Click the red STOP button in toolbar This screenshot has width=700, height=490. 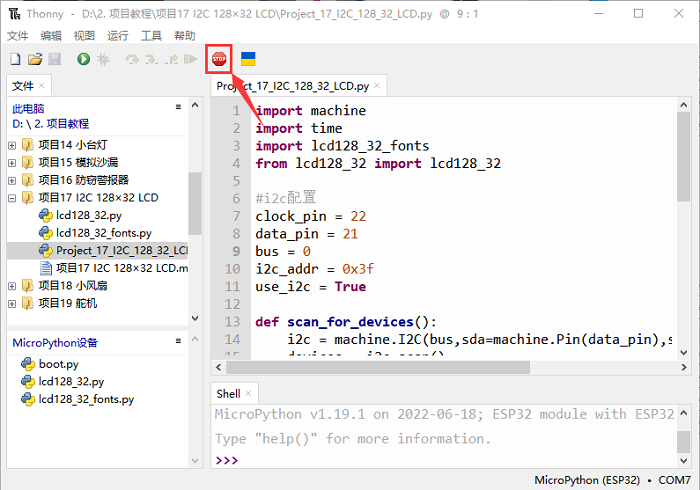[x=219, y=60]
